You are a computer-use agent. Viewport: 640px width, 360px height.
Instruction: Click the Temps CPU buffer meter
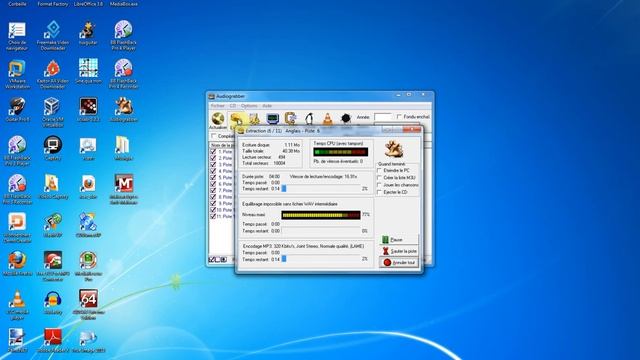pyautogui.click(x=340, y=152)
